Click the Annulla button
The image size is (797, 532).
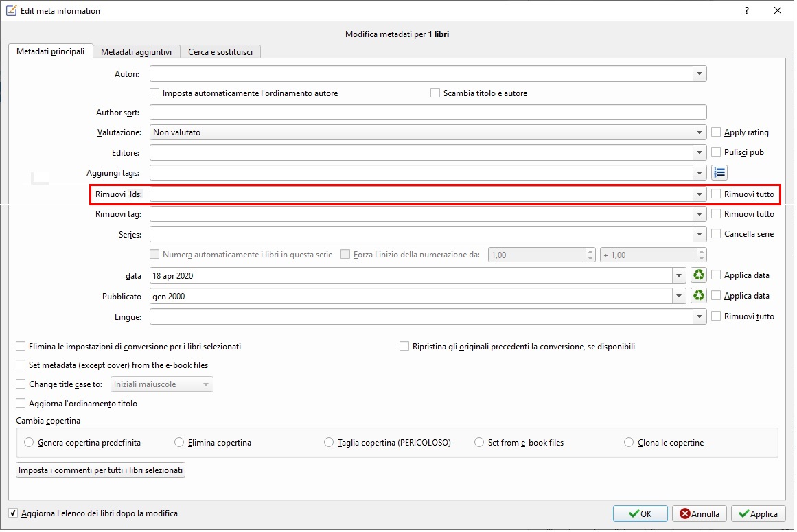tap(700, 513)
